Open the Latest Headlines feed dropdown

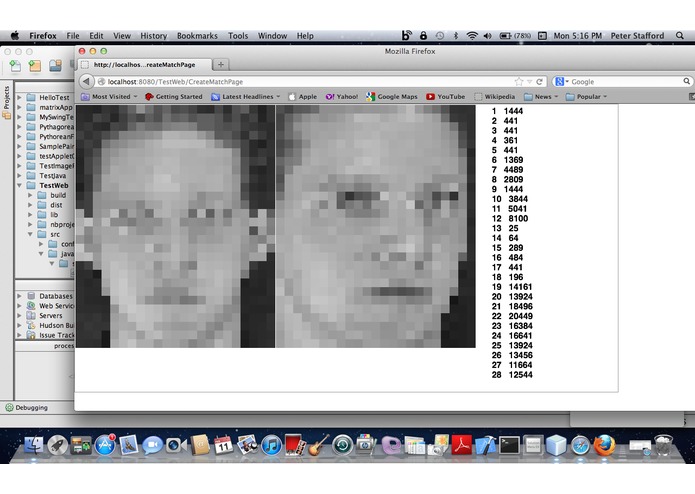(246, 97)
